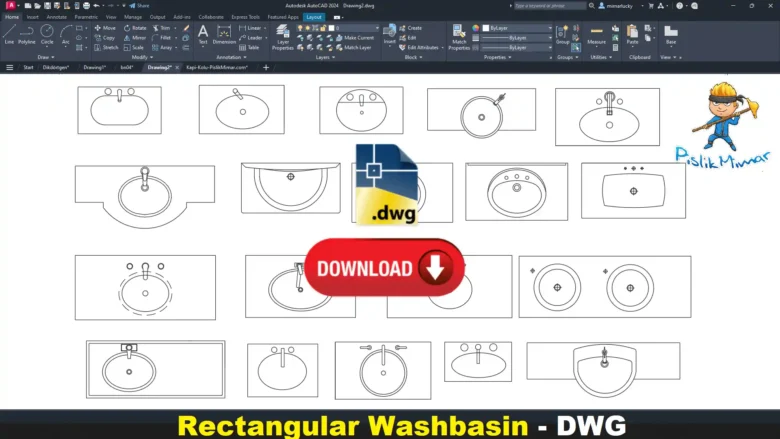Viewport: 780px width, 439px height.
Task: Open the ByLayer object color swatch dropdown
Action: [x=517, y=28]
